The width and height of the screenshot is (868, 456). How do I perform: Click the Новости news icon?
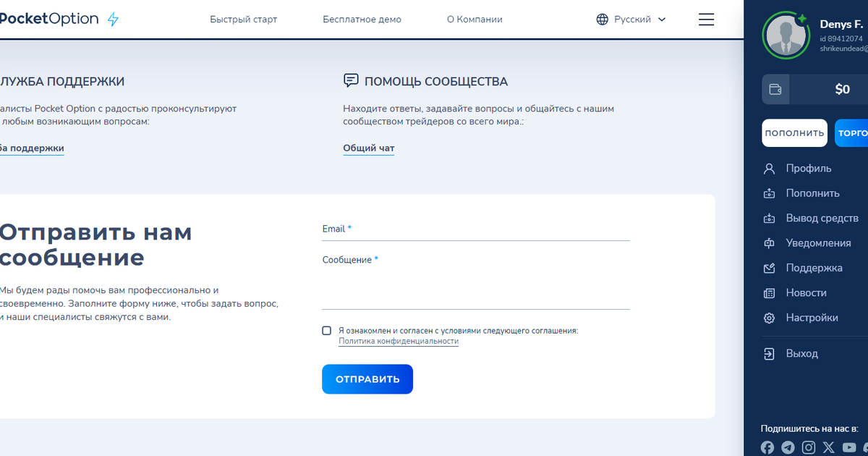click(x=770, y=293)
